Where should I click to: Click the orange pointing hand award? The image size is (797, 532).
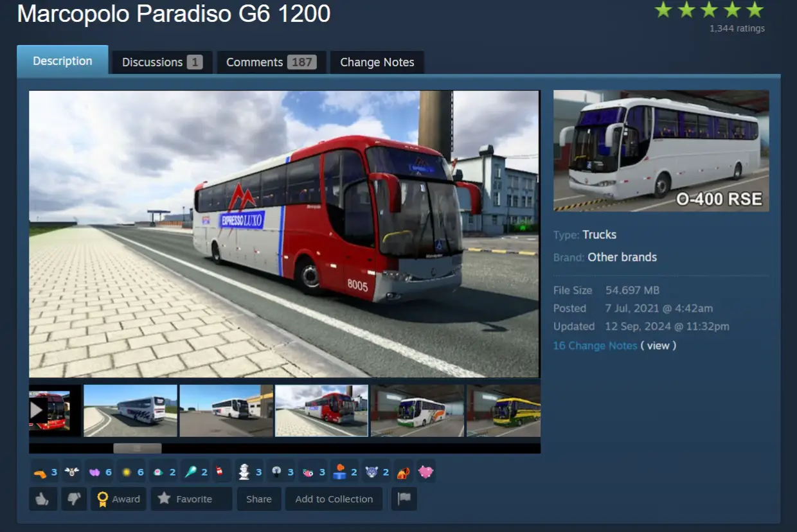click(x=40, y=472)
